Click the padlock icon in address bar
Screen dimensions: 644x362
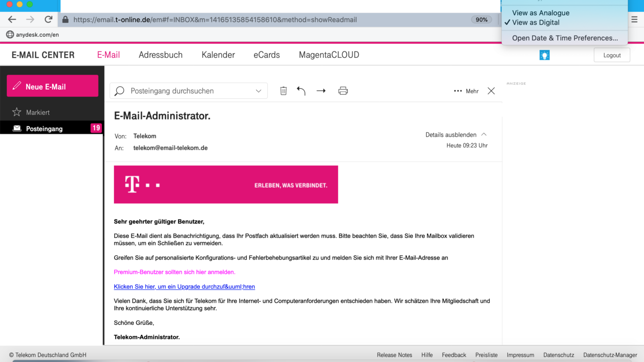click(65, 20)
